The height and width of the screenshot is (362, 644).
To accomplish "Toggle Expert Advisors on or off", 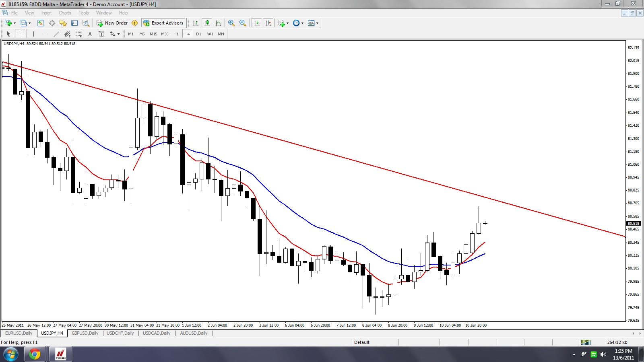I will [x=163, y=23].
